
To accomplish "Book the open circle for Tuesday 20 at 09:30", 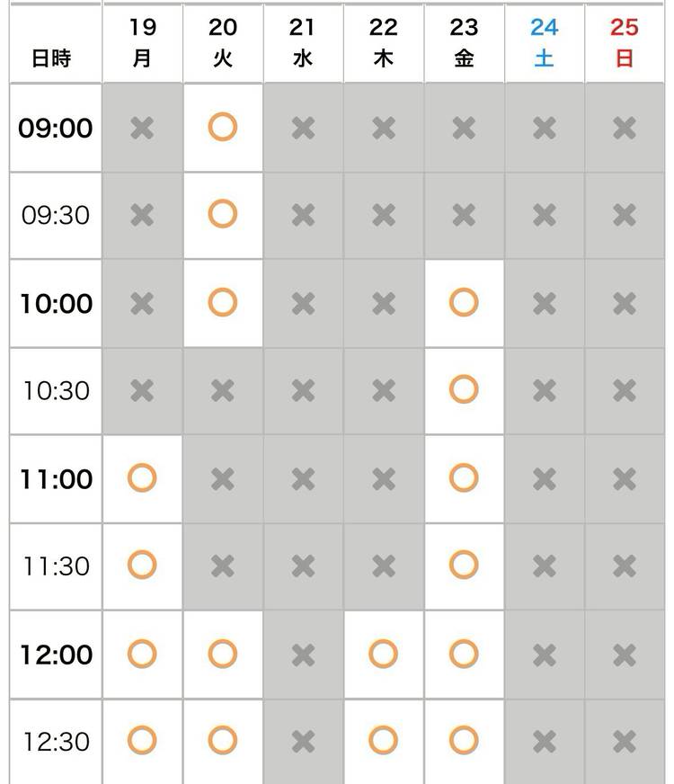I will (x=222, y=215).
